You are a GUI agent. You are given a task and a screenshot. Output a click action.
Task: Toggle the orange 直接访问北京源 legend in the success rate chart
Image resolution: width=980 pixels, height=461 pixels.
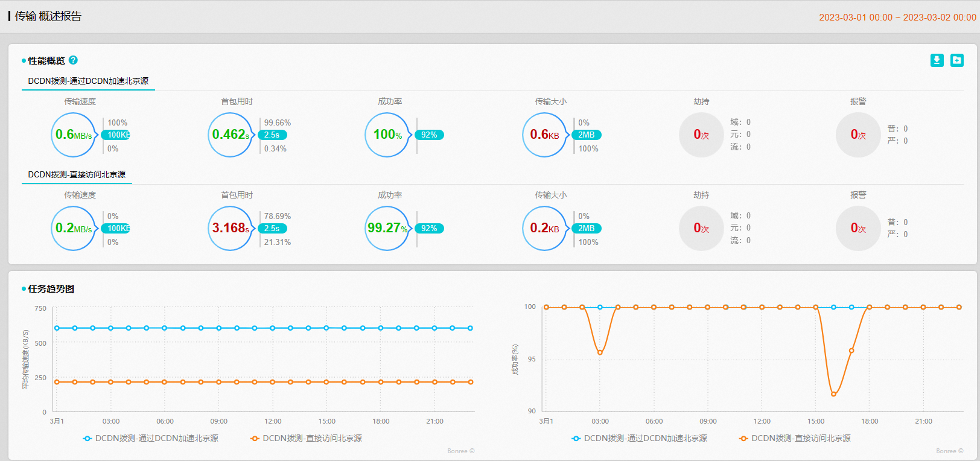(795, 438)
